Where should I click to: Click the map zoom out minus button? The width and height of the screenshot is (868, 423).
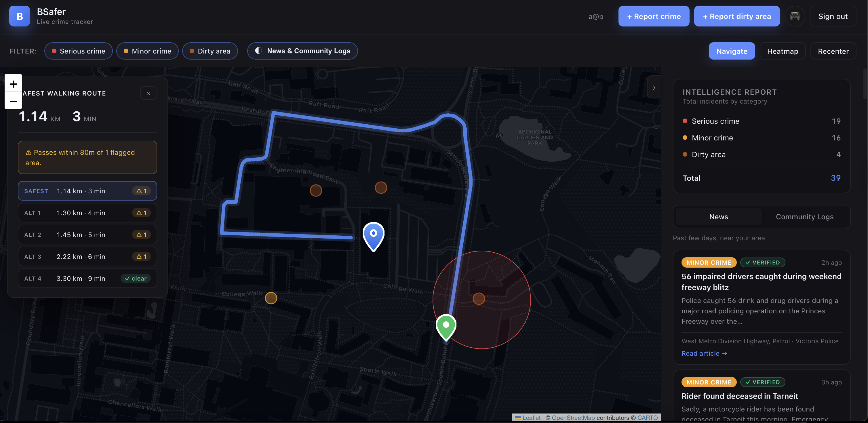pos(13,101)
